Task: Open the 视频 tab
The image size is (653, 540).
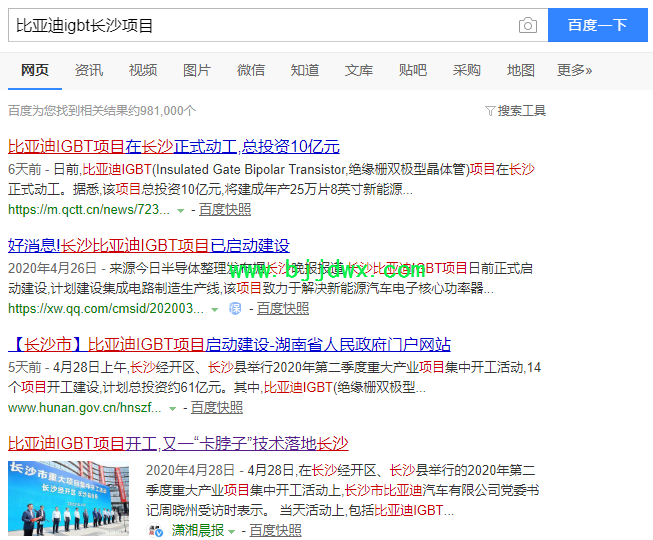Action: point(143,70)
